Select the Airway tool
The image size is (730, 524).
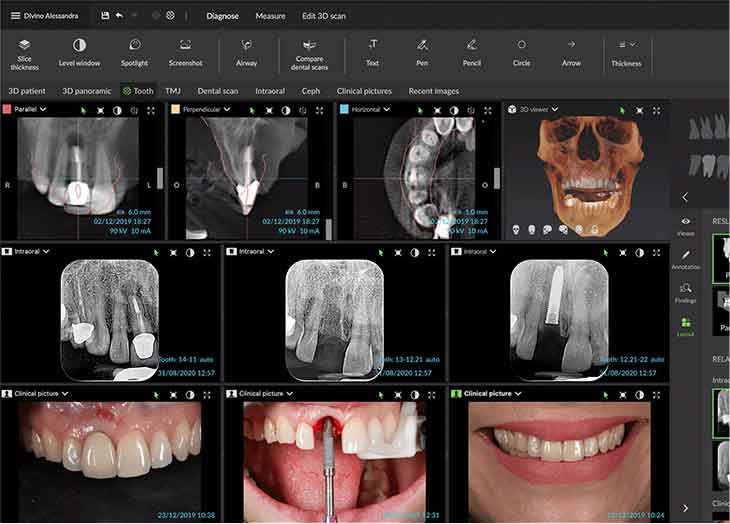(x=246, y=53)
